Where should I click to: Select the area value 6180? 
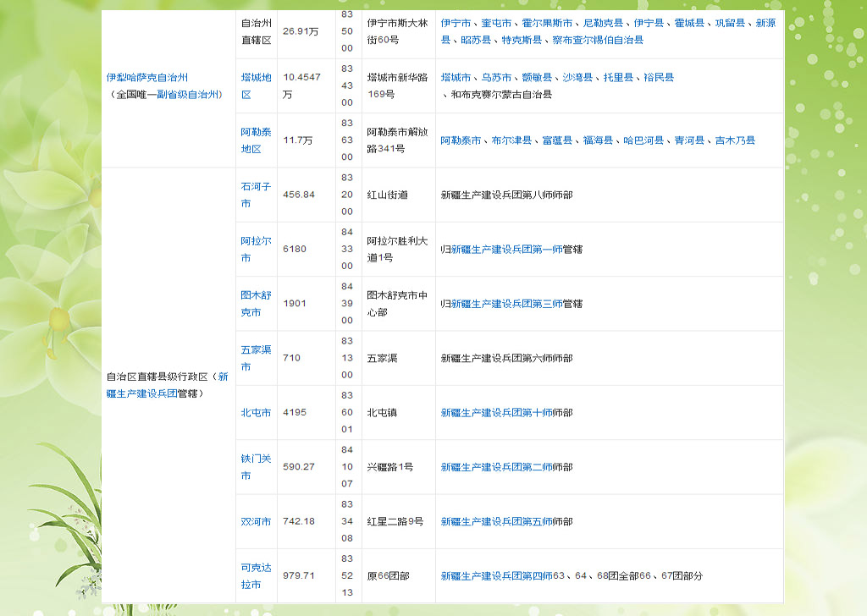pyautogui.click(x=294, y=249)
